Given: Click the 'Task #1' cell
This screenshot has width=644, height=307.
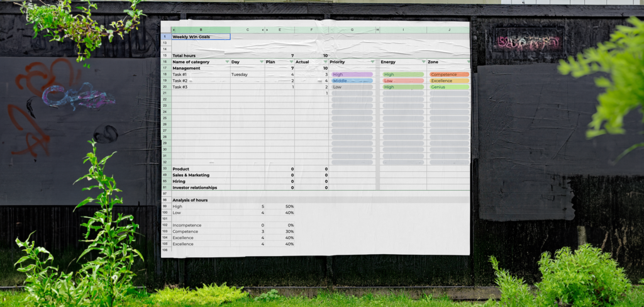Looking at the screenshot, I should 201,75.
